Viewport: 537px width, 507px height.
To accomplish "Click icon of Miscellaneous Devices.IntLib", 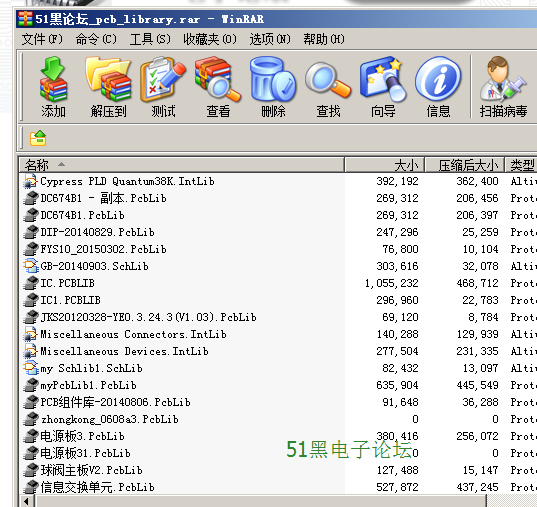I will click(x=30, y=351).
